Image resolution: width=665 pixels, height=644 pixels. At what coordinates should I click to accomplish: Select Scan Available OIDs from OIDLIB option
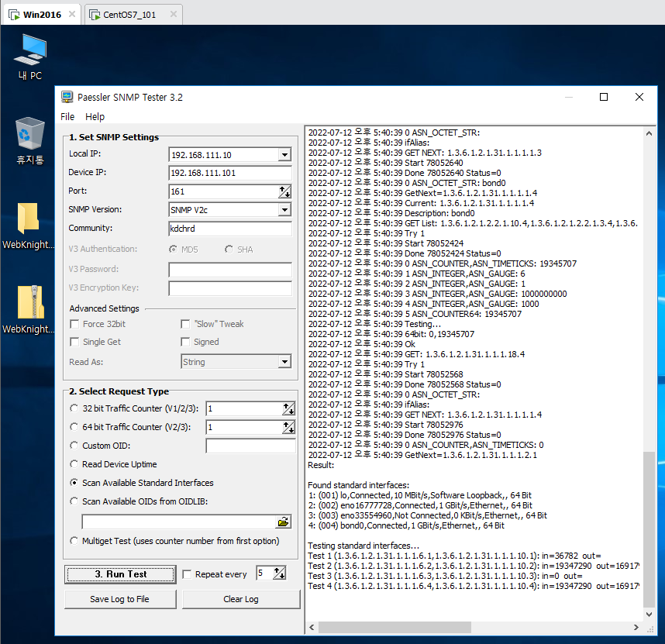74,501
